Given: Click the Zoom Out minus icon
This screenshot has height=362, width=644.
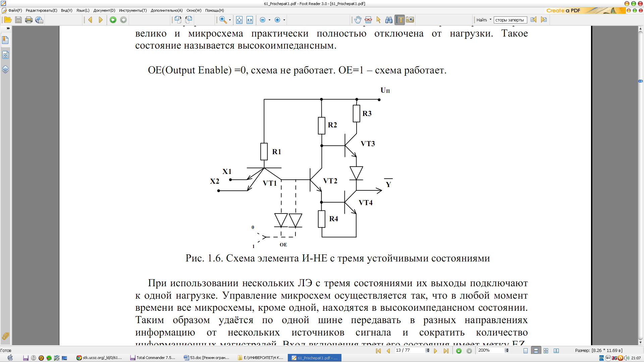Looking at the screenshot, I should [x=263, y=20].
